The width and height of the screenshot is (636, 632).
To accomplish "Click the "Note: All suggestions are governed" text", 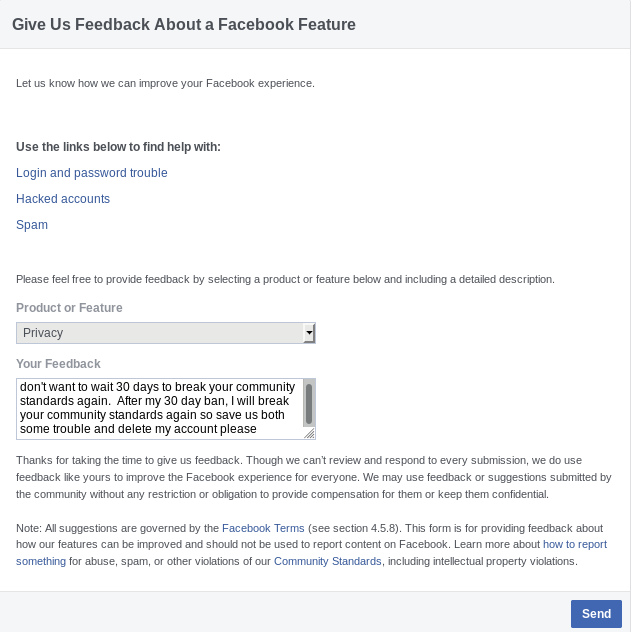I will 117,527.
